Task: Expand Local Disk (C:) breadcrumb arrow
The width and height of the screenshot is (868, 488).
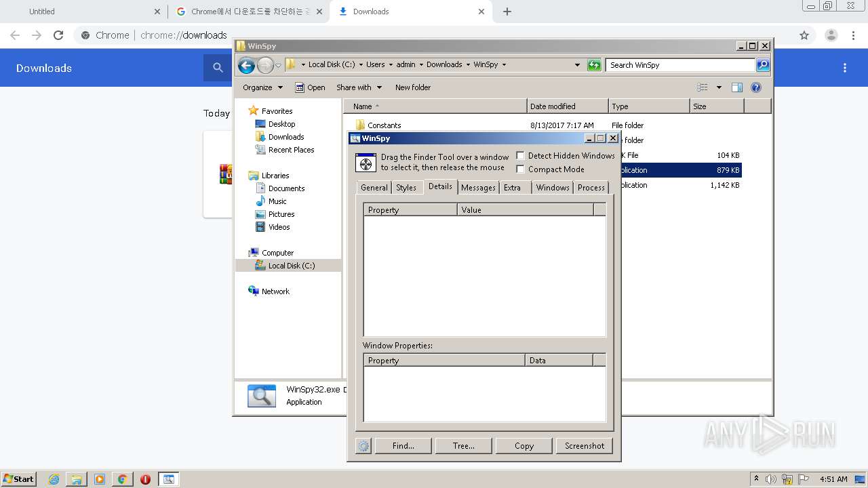Action: tap(361, 65)
